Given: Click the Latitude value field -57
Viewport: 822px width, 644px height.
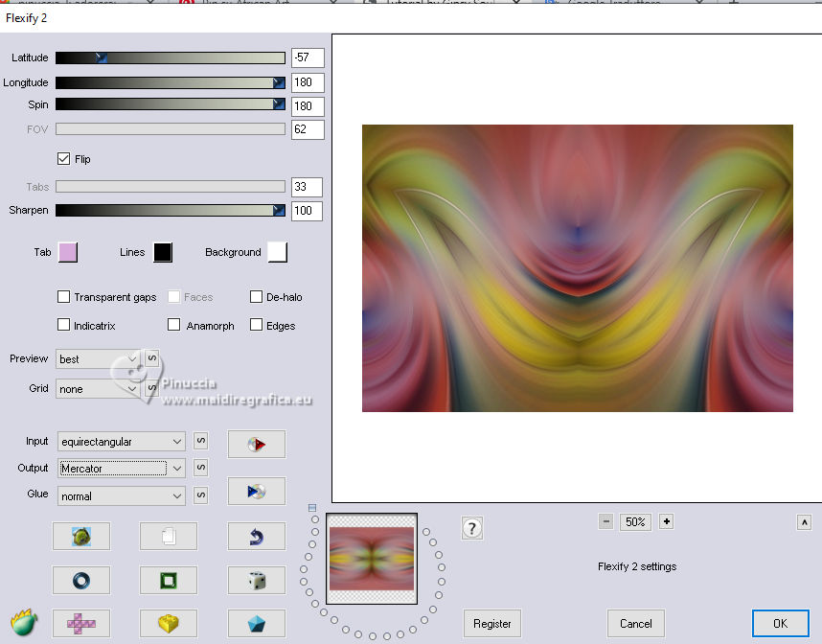Looking at the screenshot, I should pos(308,57).
